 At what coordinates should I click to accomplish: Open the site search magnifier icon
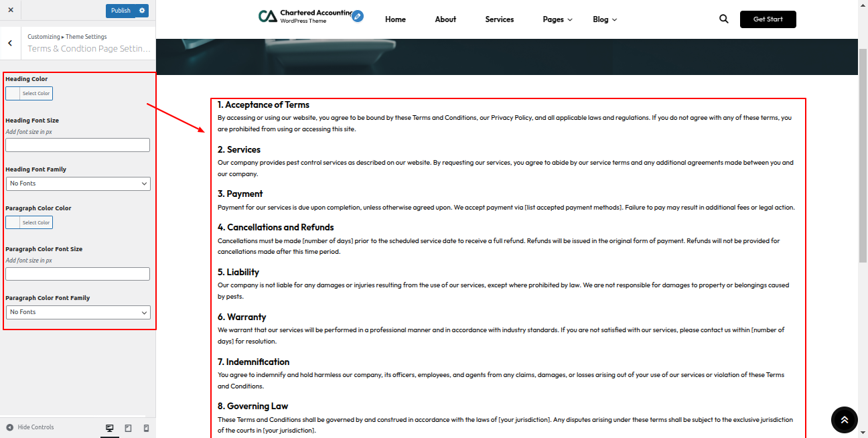(723, 19)
